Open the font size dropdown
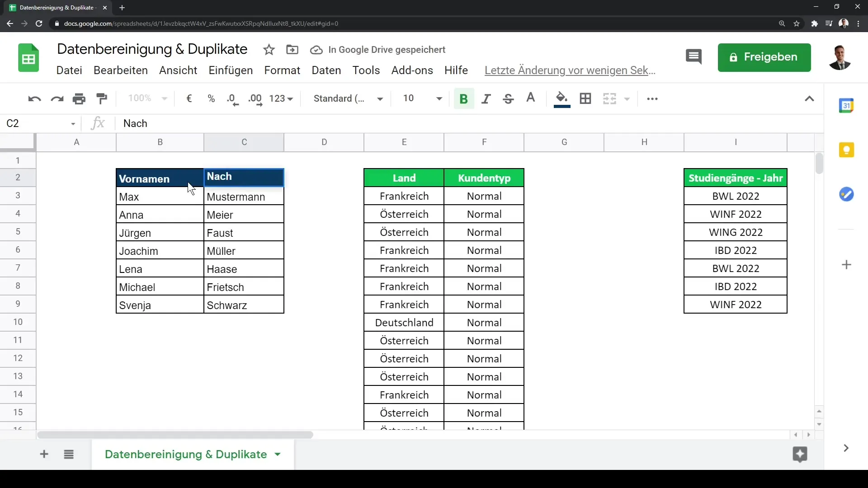Viewport: 868px width, 488px height. tap(439, 99)
